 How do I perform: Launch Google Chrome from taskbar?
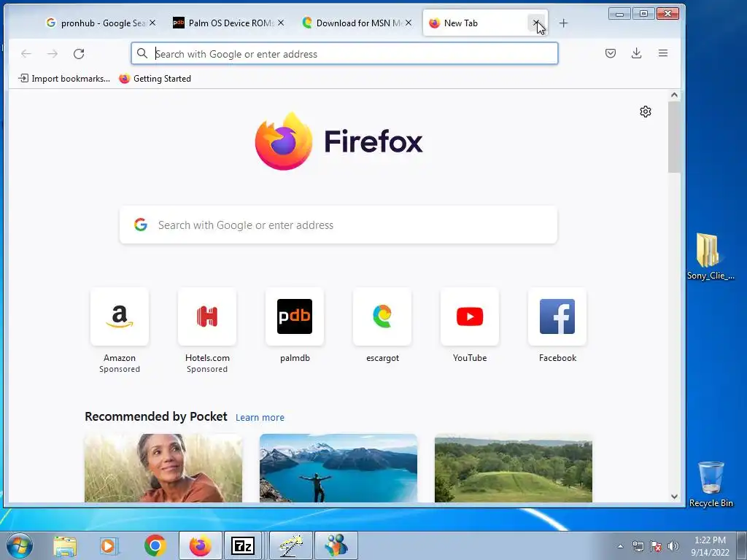(155, 545)
